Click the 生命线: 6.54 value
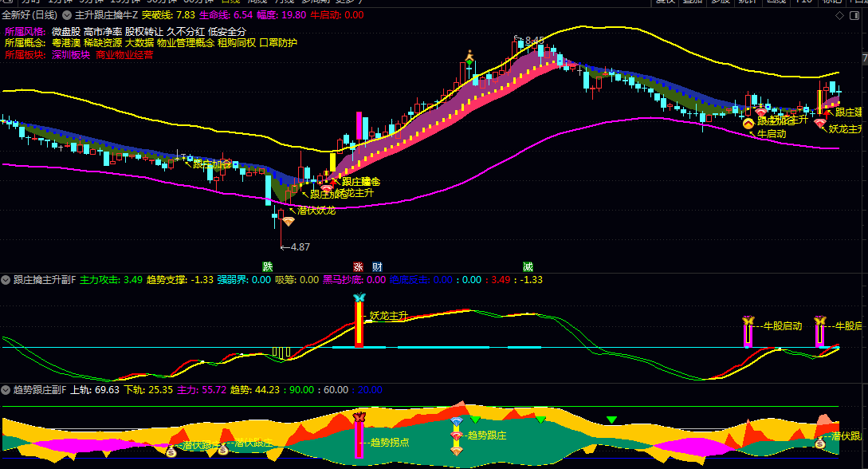 tap(226, 15)
